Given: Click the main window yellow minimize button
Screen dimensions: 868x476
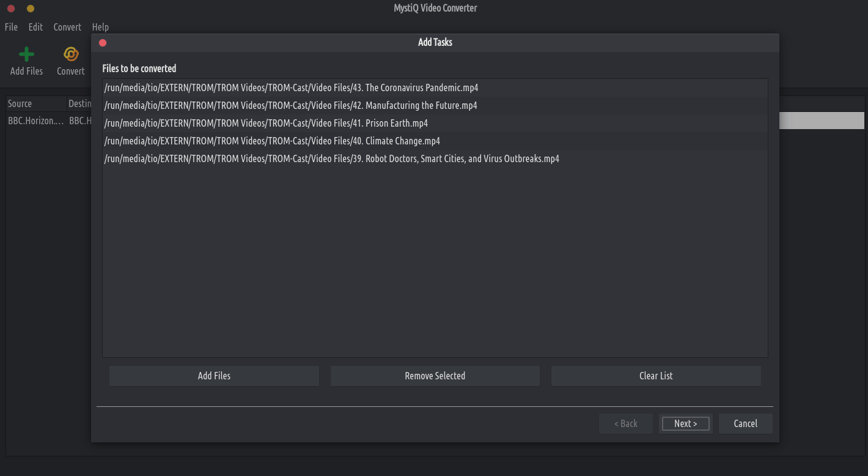Looking at the screenshot, I should 31,9.
